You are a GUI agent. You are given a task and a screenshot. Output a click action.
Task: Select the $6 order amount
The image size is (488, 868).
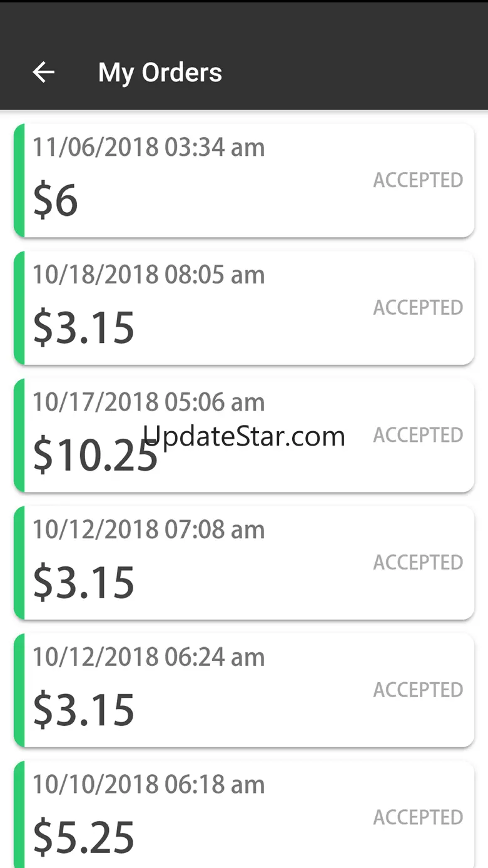tap(56, 201)
